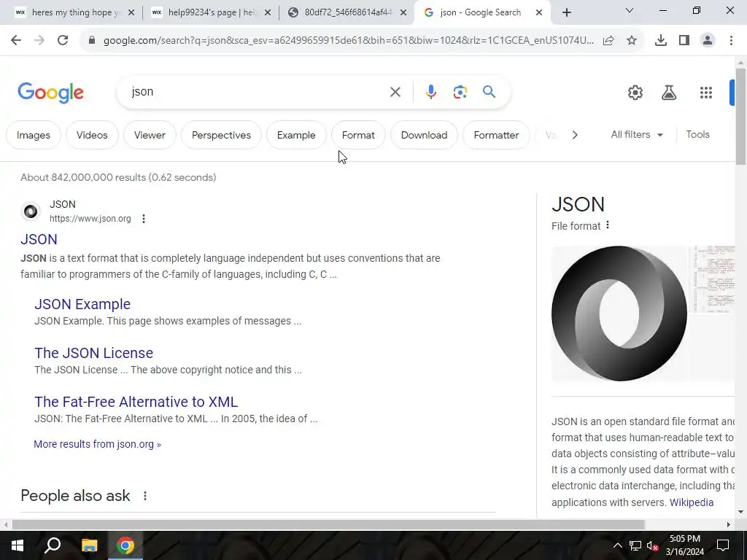The image size is (747, 560).
Task: Clear search box with X icon
Action: pos(395,92)
